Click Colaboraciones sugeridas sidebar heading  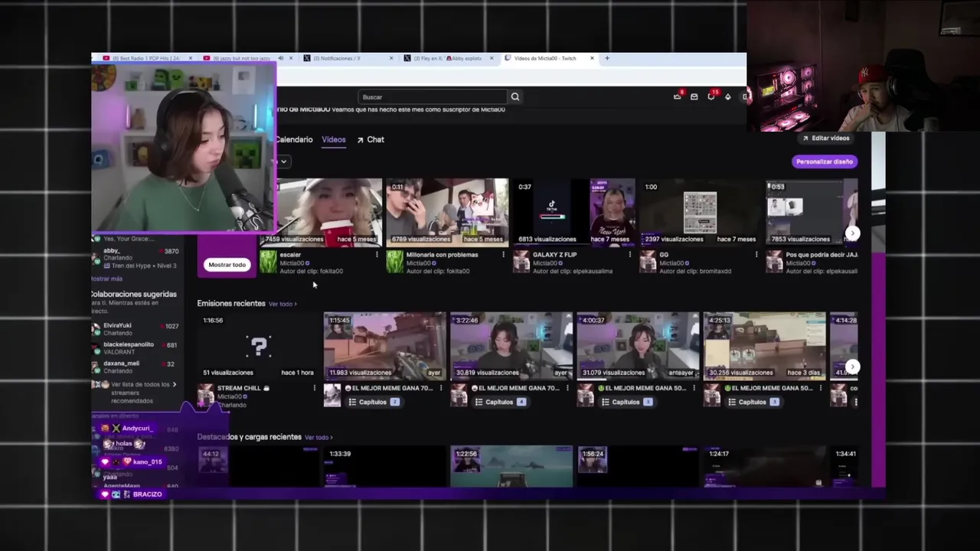(x=134, y=295)
